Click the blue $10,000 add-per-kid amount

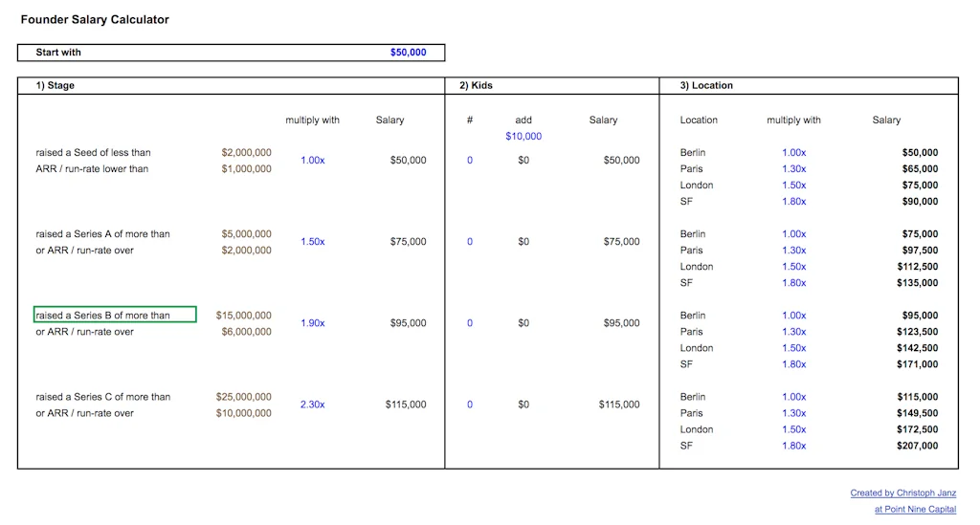point(523,137)
